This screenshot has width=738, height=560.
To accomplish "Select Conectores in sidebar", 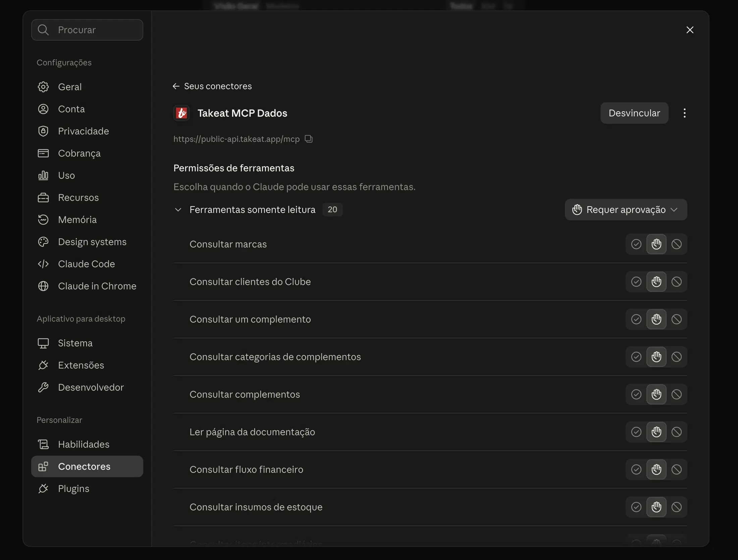I will click(x=87, y=466).
